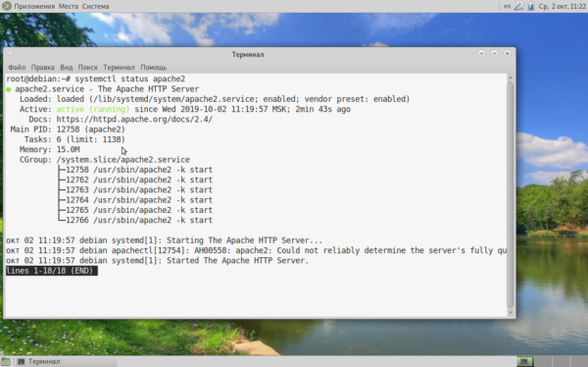
Task: Click the en keyboard layout indicator
Action: (x=507, y=6)
